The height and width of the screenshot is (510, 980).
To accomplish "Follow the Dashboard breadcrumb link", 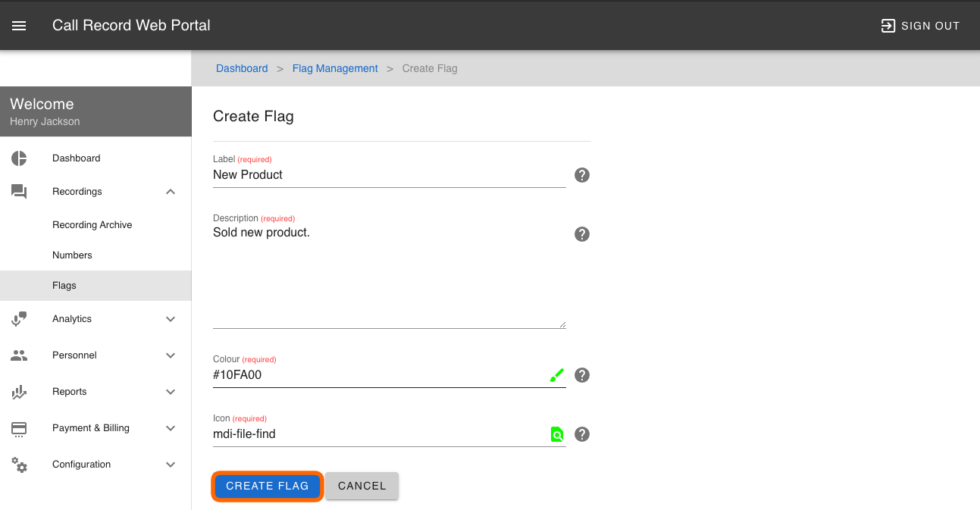I will pyautogui.click(x=242, y=68).
